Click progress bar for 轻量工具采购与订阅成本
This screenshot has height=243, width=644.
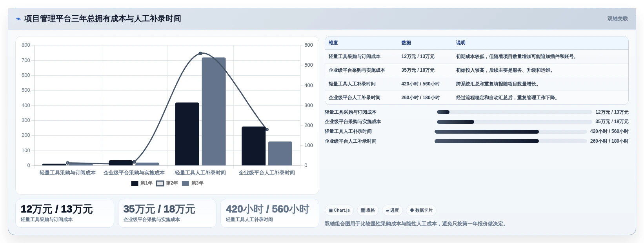[515, 112]
